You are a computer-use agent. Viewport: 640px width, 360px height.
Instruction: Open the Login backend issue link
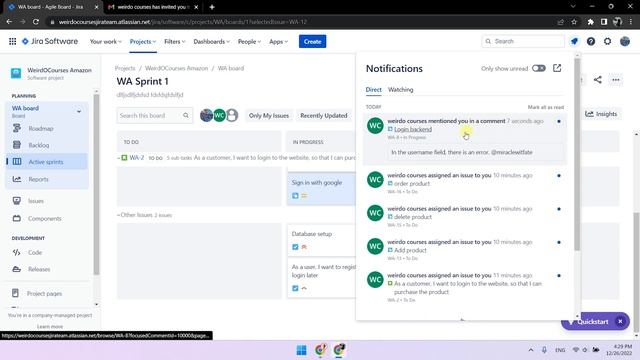click(413, 129)
